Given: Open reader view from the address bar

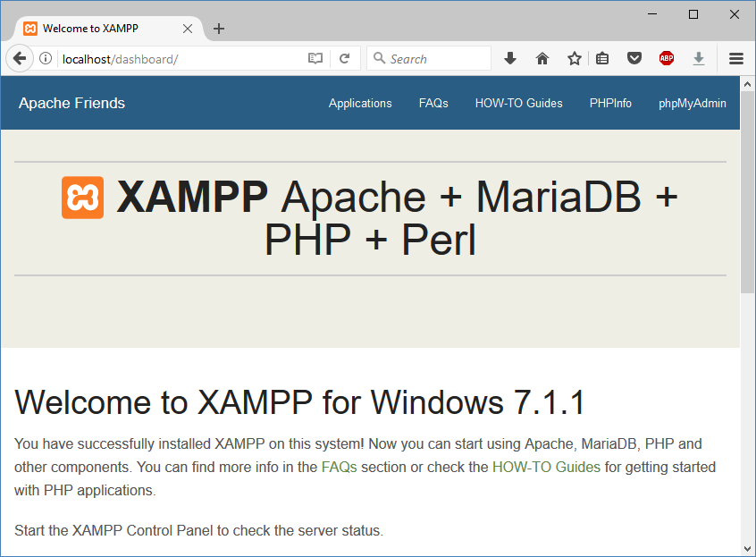Looking at the screenshot, I should [x=315, y=59].
